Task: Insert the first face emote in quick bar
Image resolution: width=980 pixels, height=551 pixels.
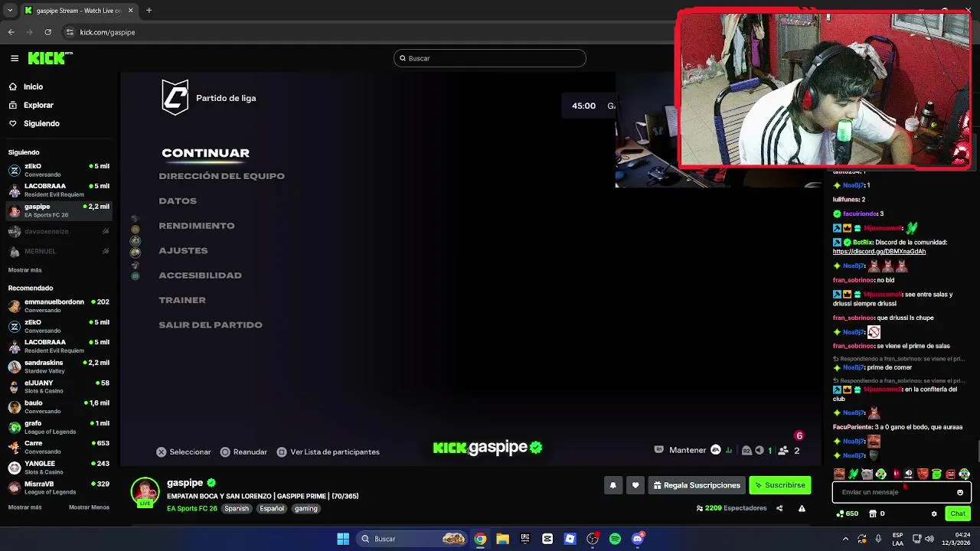Action: click(839, 474)
